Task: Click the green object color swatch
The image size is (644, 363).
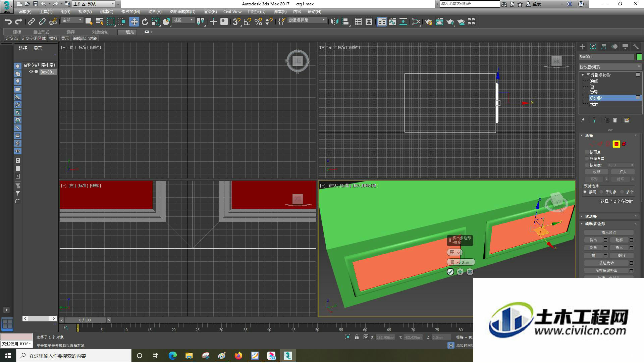Action: click(639, 57)
